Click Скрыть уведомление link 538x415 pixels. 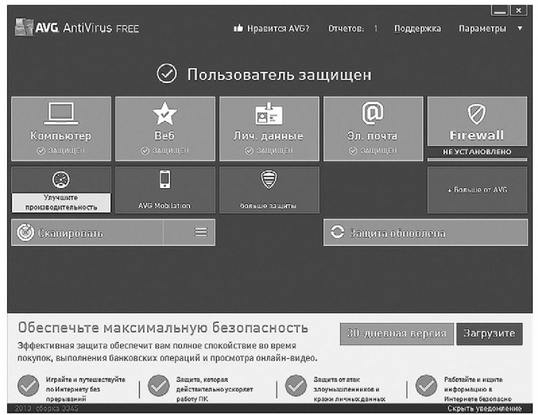[x=484, y=408]
